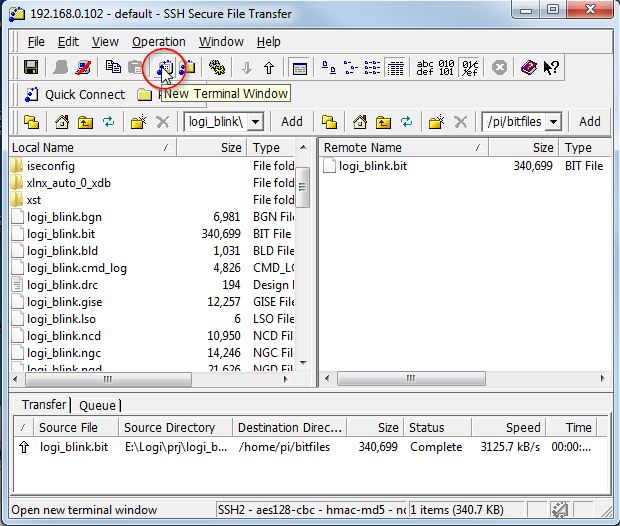This screenshot has width=620, height=526.
Task: Open the View menu
Action: pyautogui.click(x=105, y=42)
